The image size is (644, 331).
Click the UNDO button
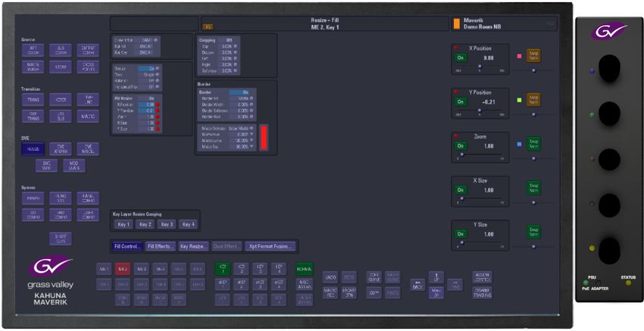tap(330, 277)
